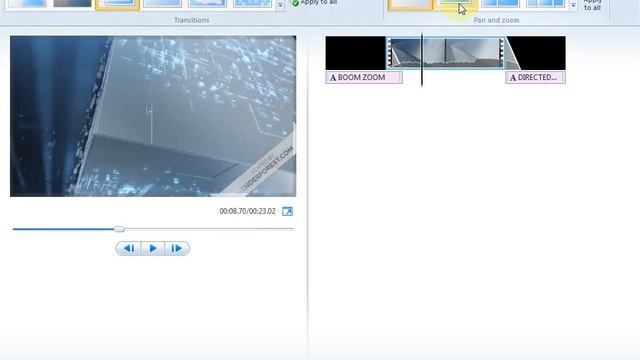Expand the Transitions gallery dropdown
The image size is (640, 360).
(280, 5)
